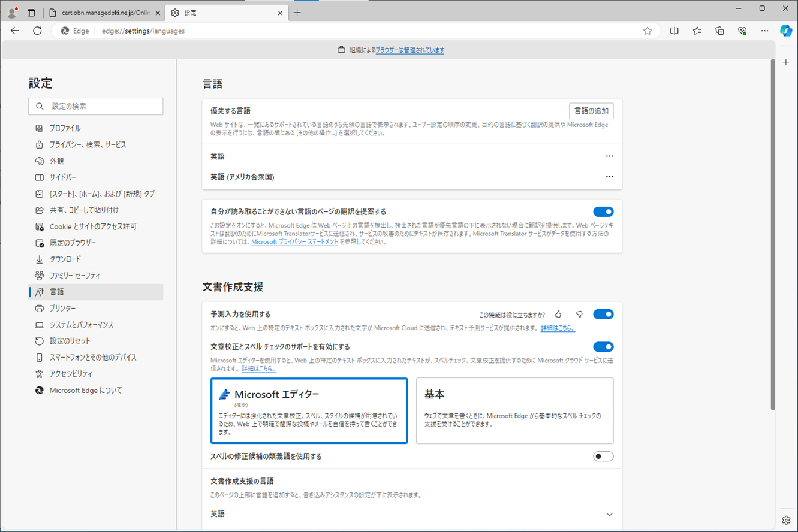Screen dimensions: 798x532
Task: Open split screen icon in toolbar
Action: coord(674,31)
